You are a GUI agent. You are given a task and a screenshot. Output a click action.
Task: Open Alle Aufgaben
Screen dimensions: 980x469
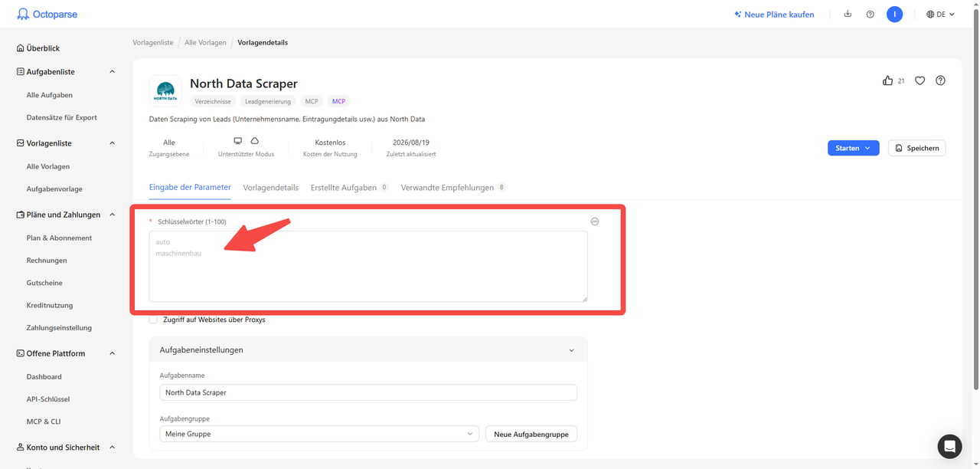(50, 95)
